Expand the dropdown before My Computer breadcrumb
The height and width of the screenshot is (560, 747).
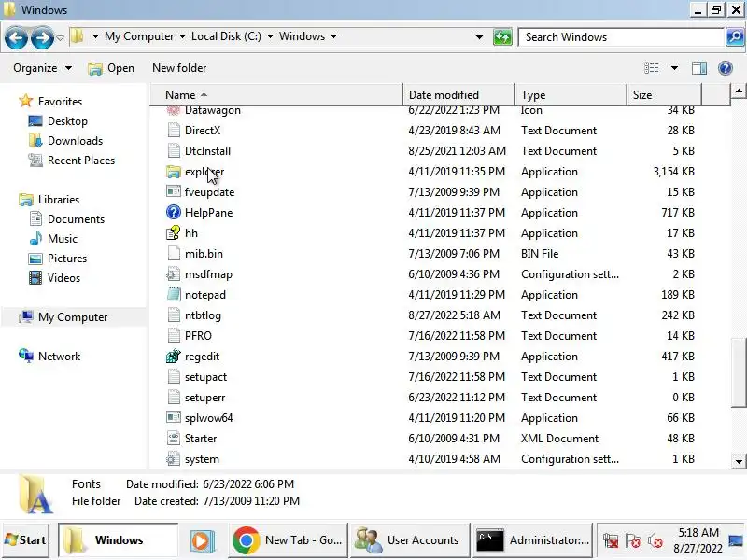pos(95,36)
